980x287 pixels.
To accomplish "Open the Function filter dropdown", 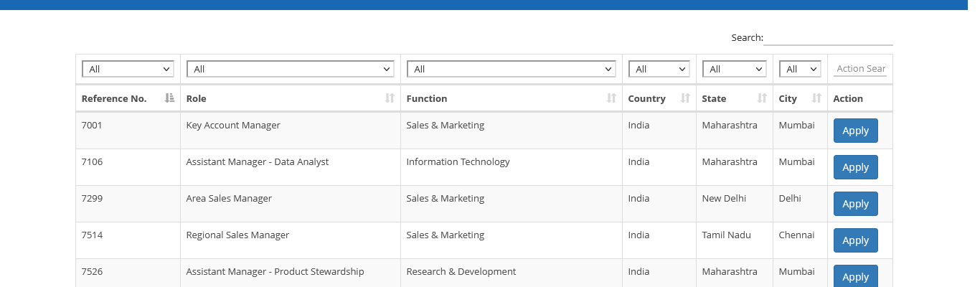I will 511,69.
